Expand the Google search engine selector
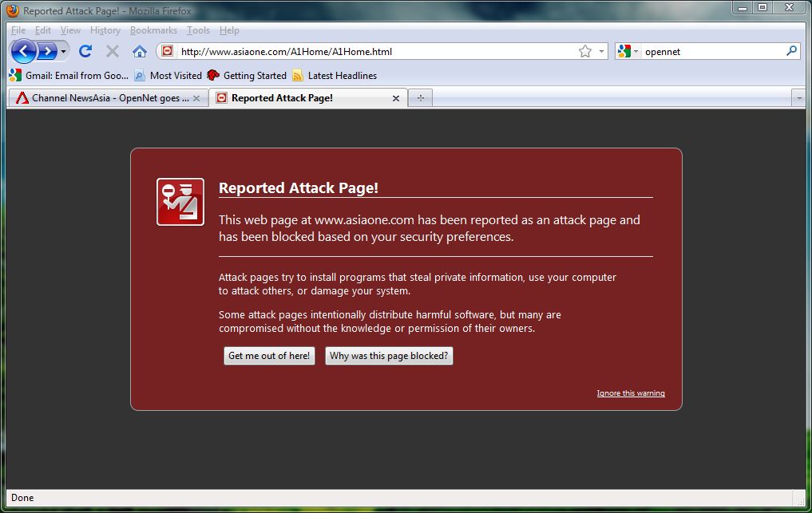The height and width of the screenshot is (513, 812). click(x=628, y=51)
